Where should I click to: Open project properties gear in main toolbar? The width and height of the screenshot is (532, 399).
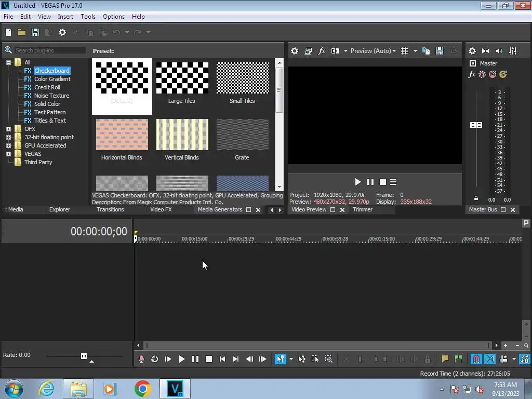[x=62, y=32]
